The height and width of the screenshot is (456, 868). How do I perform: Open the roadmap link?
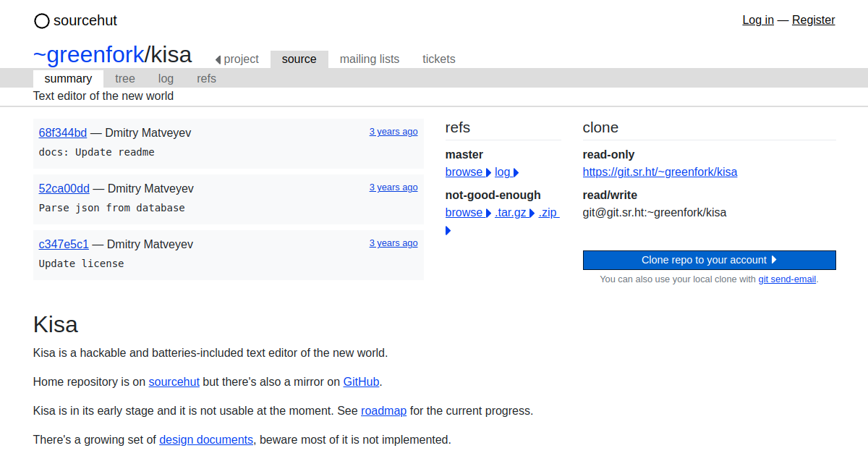(x=384, y=410)
